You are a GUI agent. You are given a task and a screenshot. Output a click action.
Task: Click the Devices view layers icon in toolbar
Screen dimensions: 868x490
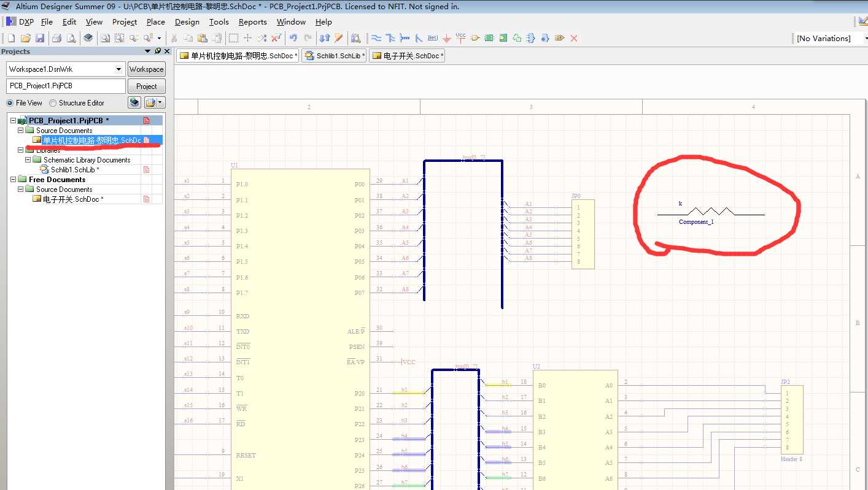pyautogui.click(x=88, y=38)
